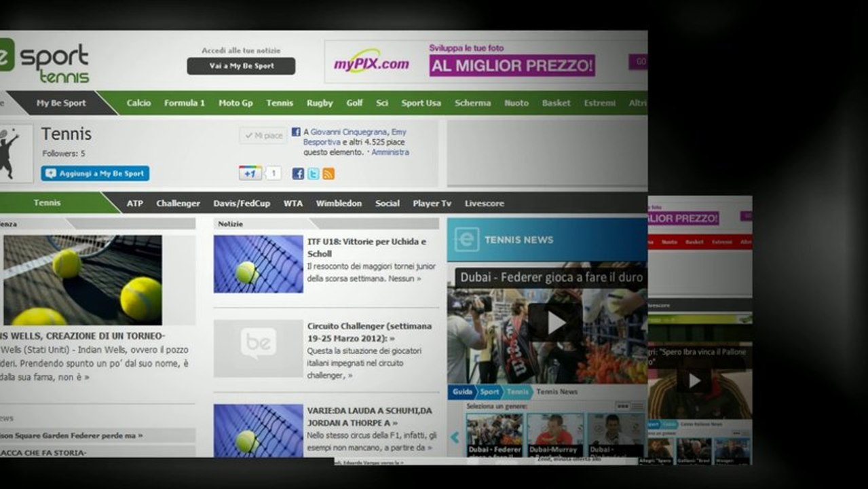This screenshot has height=489, width=868.
Task: Select Dubai - Federer video thumbnail
Action: tap(494, 435)
